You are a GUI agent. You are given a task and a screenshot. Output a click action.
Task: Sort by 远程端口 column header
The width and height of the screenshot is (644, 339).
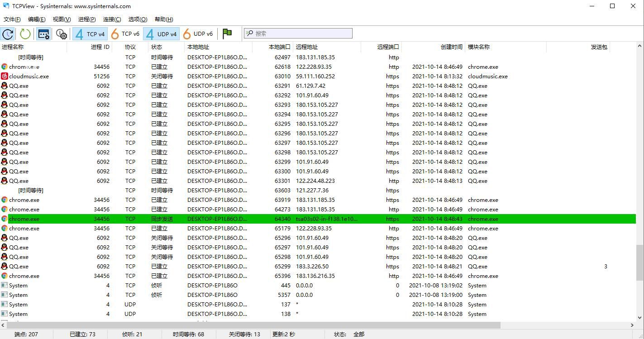tap(382, 47)
